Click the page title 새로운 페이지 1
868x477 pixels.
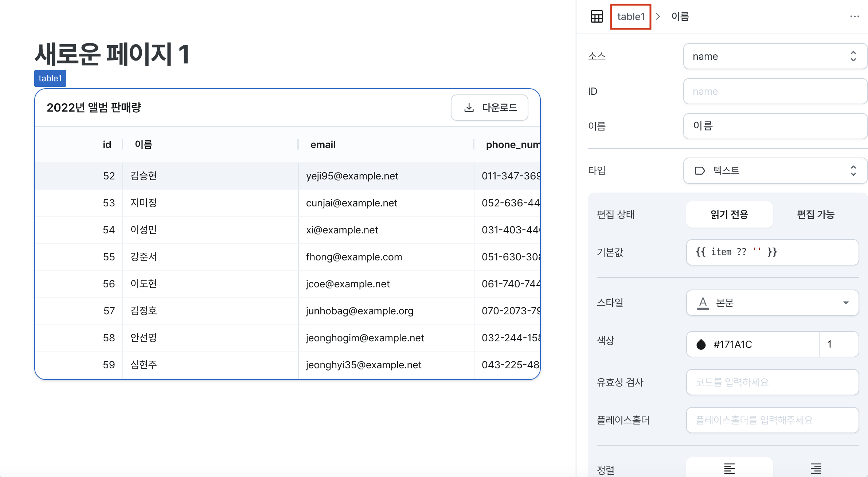tap(112, 54)
